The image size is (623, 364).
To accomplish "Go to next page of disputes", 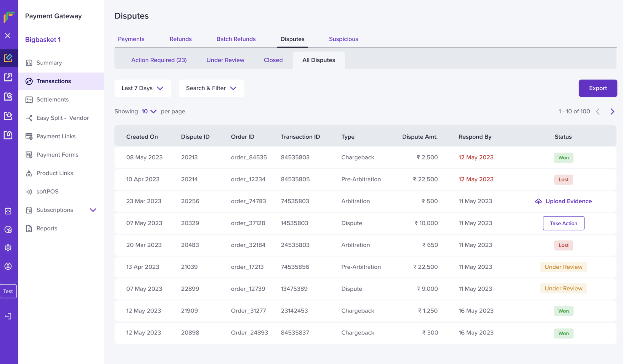I will click(x=612, y=112).
